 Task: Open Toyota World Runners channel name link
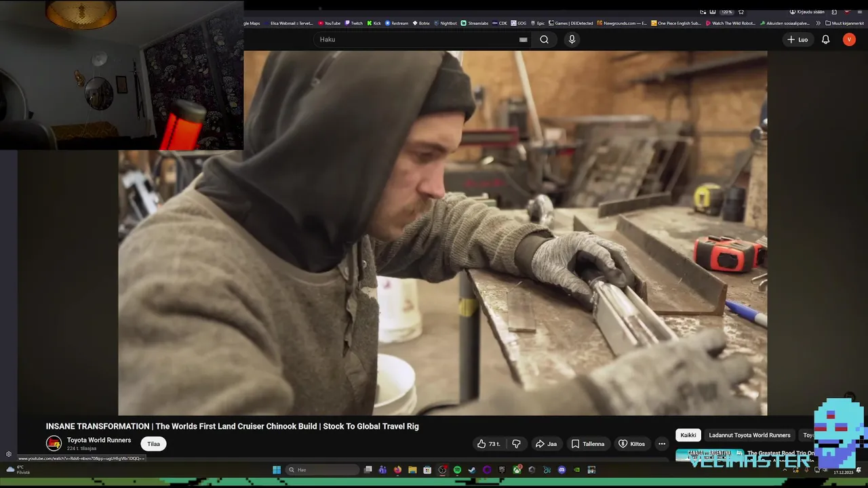[x=99, y=440]
